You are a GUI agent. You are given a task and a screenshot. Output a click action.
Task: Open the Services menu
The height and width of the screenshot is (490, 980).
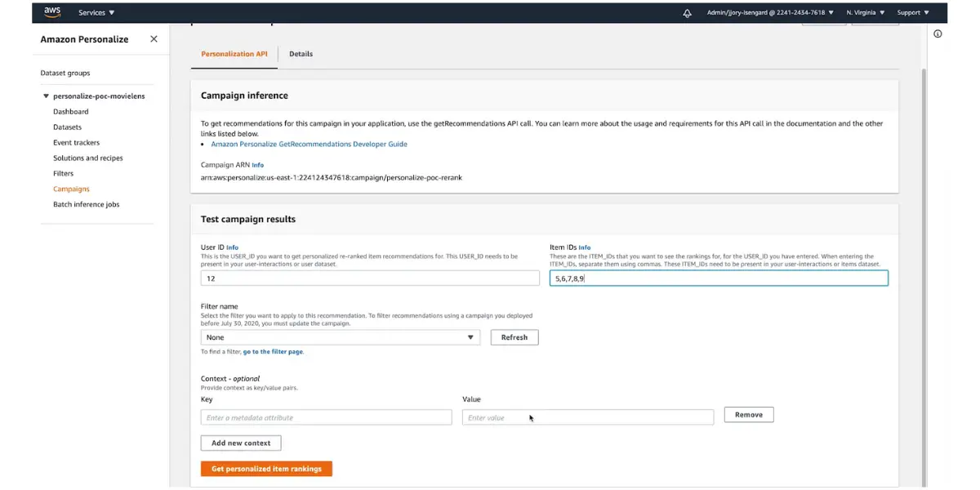click(x=96, y=13)
